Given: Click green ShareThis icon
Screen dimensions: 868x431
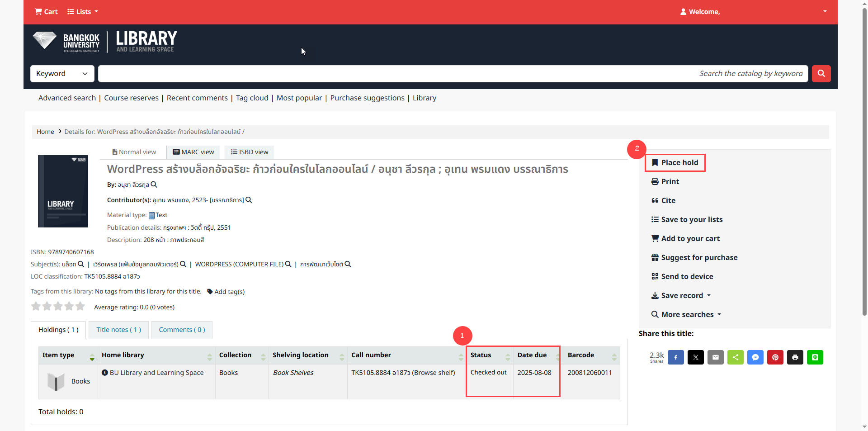Looking at the screenshot, I should coord(736,357).
